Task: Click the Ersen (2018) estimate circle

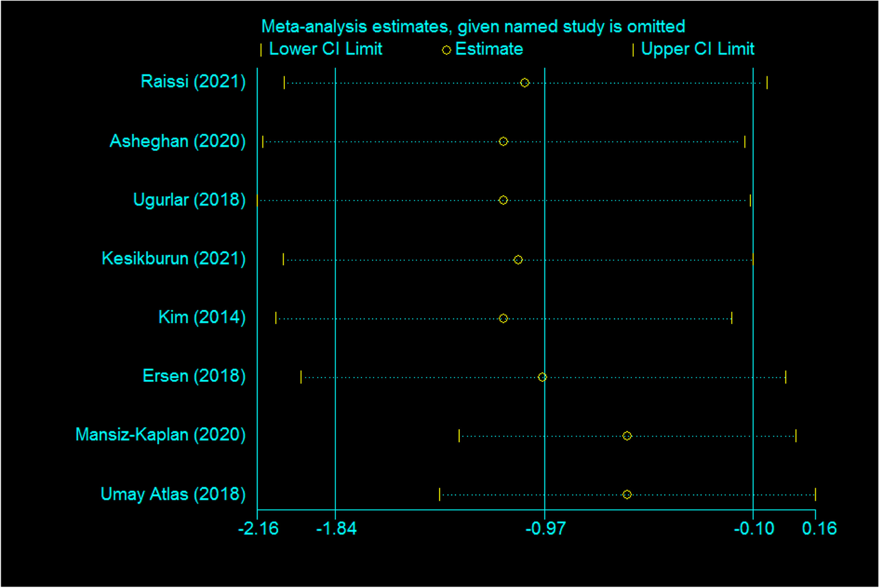Action: click(542, 377)
